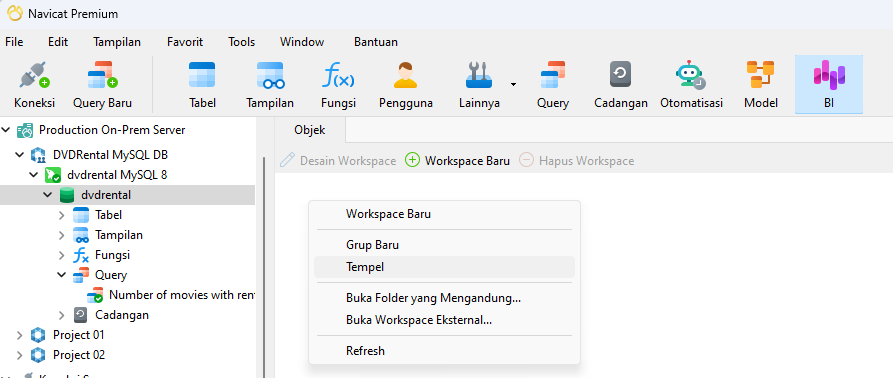Click Workspace Baru button in object toolbar
This screenshot has height=378, width=893.
[x=457, y=161]
